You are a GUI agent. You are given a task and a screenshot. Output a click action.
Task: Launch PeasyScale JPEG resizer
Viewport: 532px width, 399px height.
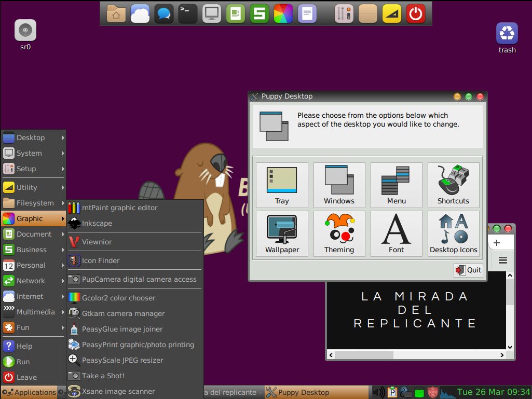[x=135, y=360]
